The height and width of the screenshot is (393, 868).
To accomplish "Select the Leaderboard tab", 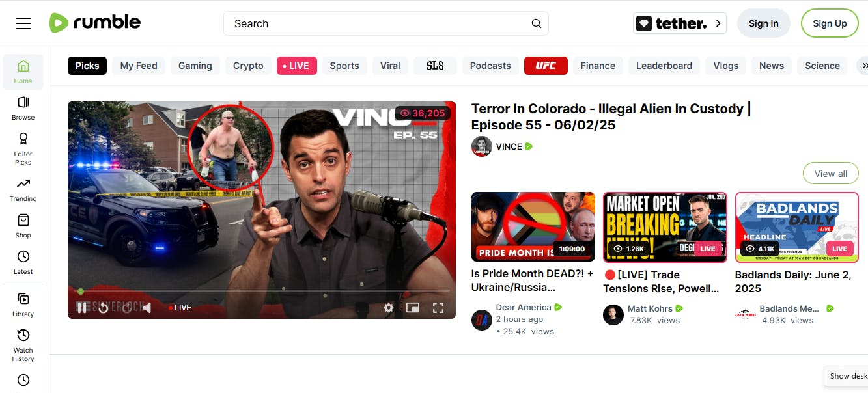I will click(x=664, y=66).
